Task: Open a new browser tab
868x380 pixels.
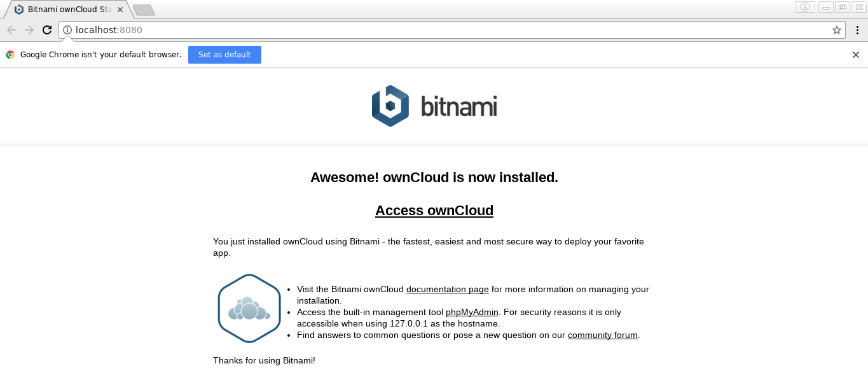Action: pyautogui.click(x=144, y=10)
